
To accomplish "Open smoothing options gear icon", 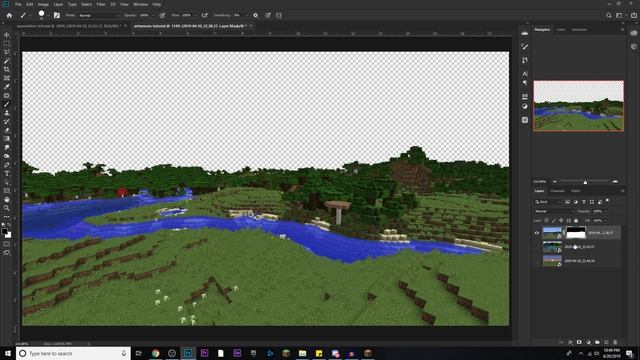I will click(x=256, y=16).
